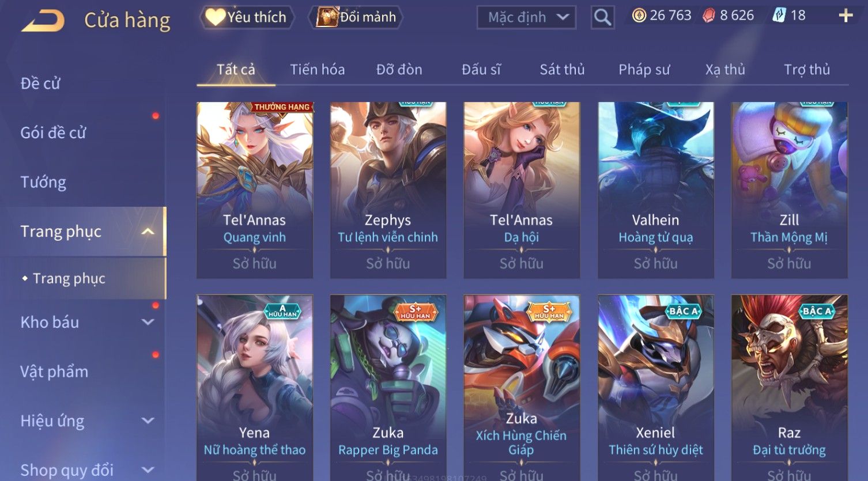This screenshot has width=868, height=481.
Task: Open Valhein Hoàng tử quạ skin card
Action: (655, 190)
